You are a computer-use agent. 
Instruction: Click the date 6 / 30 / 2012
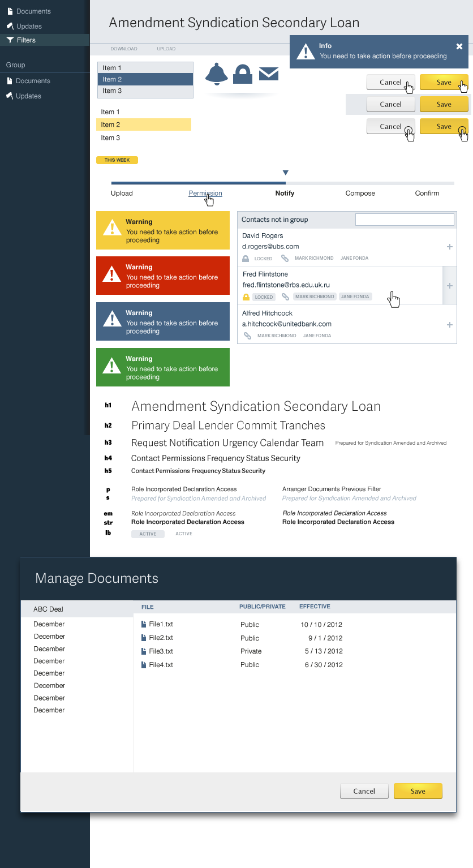click(324, 665)
